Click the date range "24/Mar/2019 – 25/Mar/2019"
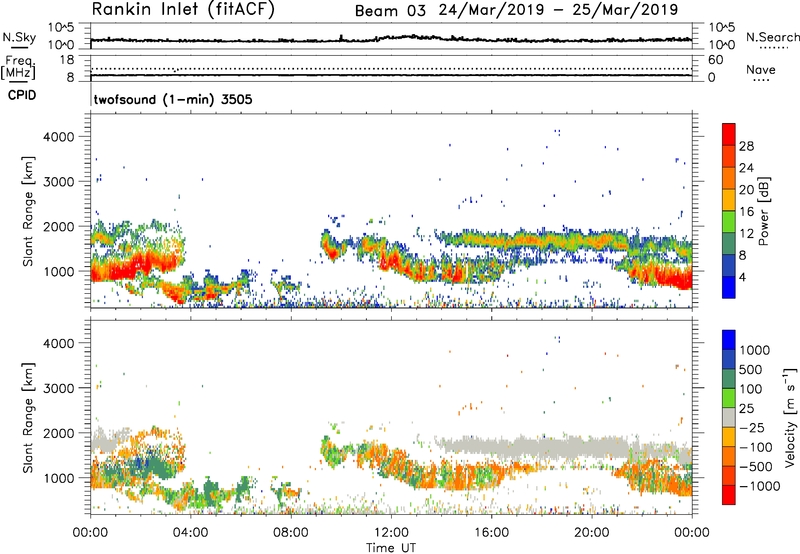The image size is (800, 554). (559, 10)
